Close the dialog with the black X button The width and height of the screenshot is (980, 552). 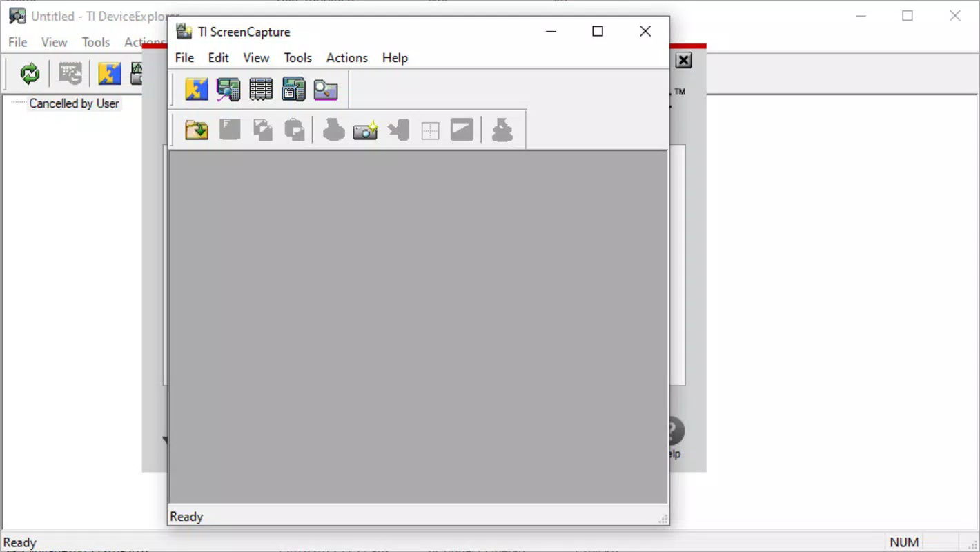683,61
